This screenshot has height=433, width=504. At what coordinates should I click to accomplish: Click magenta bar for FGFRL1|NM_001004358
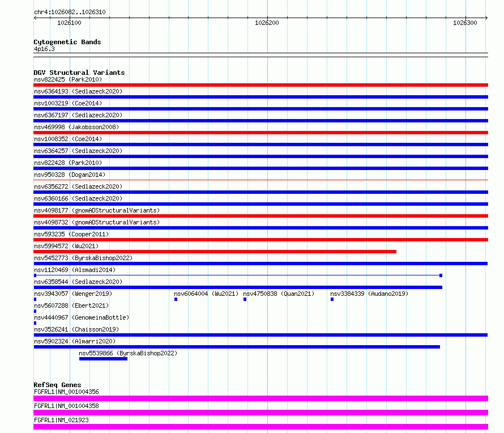tap(260, 413)
